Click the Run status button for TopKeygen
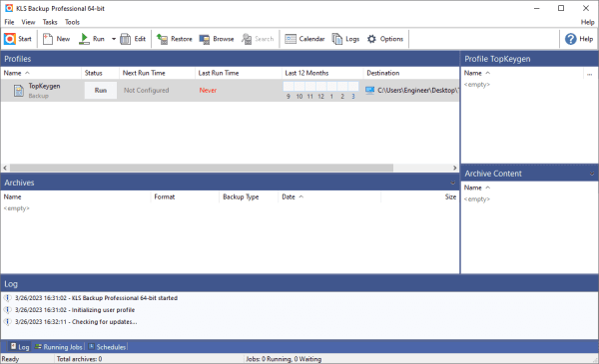 pos(101,91)
